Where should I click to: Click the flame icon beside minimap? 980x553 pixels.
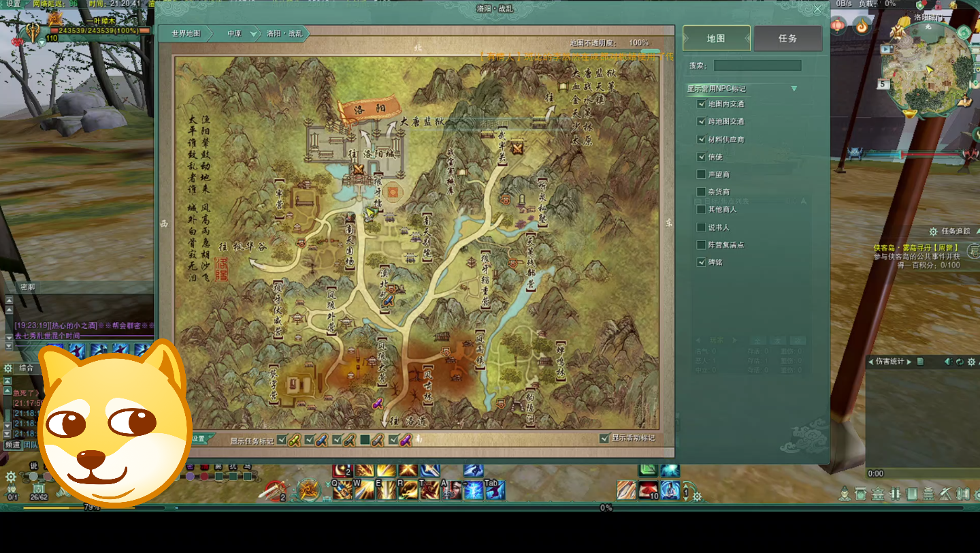(862, 25)
